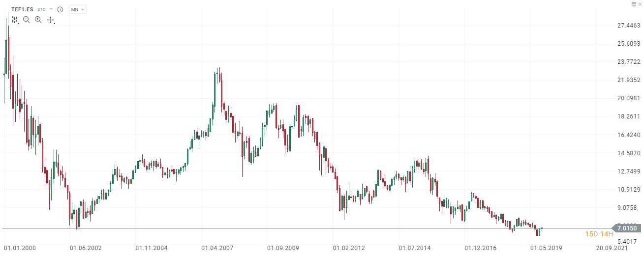This screenshot has height=256, width=644.
Task: Close the TEF1.ES chart panel
Action: click(x=640, y=4)
